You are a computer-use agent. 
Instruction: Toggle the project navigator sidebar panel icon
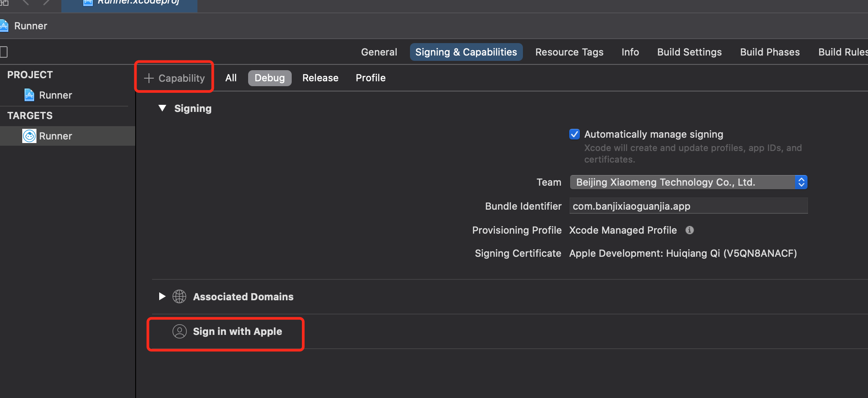(x=4, y=52)
